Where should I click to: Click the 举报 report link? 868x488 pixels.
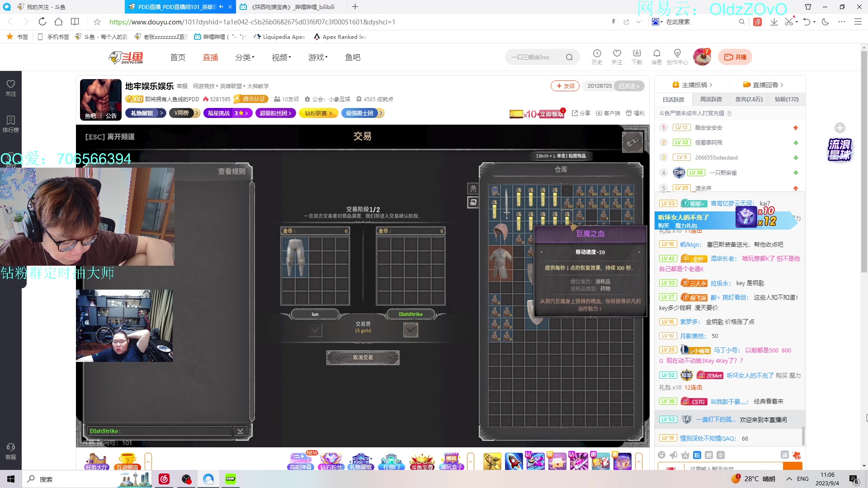tap(182, 86)
